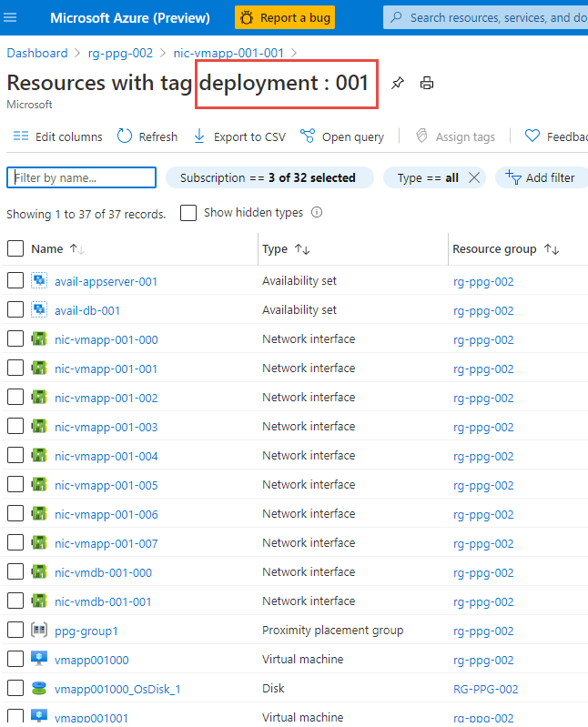Open resource nic-vmapp-001-002
This screenshot has height=727, width=588.
click(106, 398)
